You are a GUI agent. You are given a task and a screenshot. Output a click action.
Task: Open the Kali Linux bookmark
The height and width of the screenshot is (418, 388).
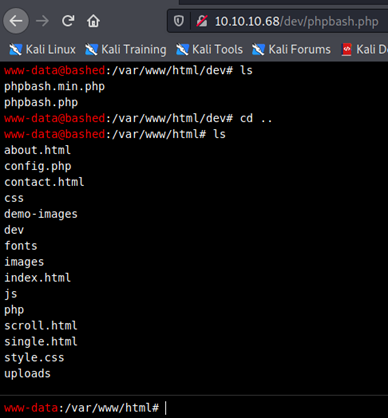pyautogui.click(x=42, y=50)
